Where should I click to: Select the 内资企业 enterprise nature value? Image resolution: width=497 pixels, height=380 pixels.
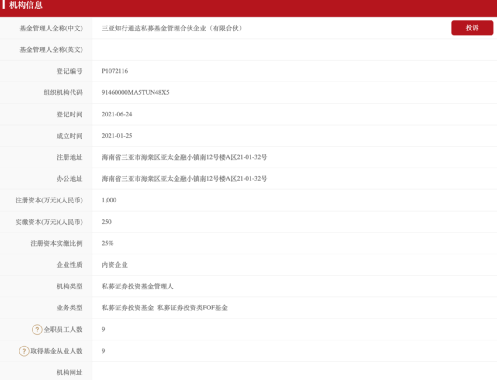[115, 265]
